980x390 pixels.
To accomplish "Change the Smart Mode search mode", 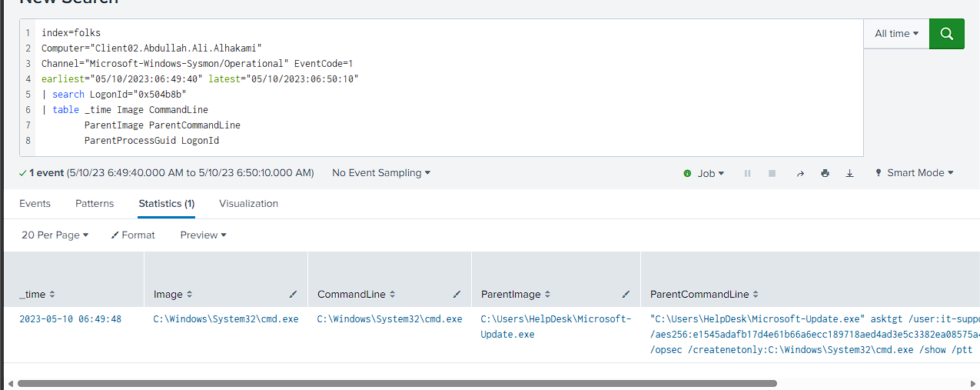I will [x=914, y=173].
